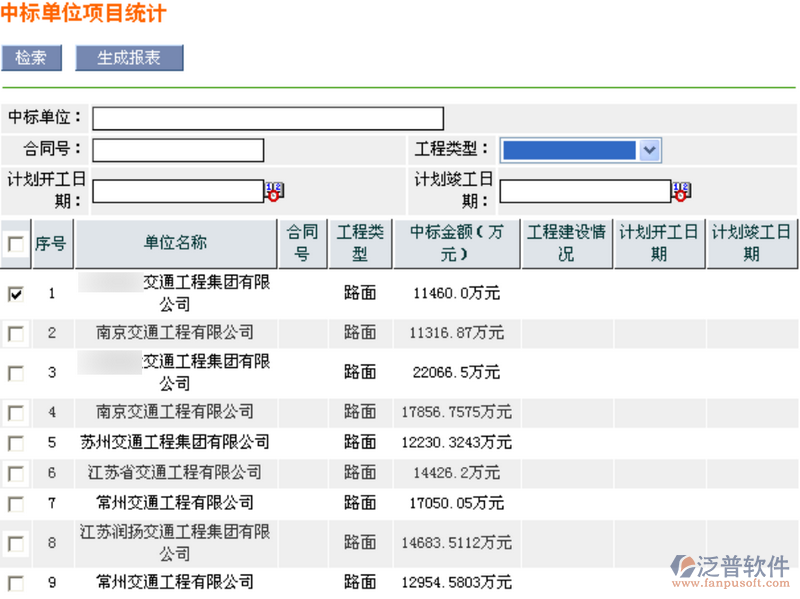The height and width of the screenshot is (599, 800).
Task: Check row 2 南京交通工程有限公司 checkbox
Action: 15,333
